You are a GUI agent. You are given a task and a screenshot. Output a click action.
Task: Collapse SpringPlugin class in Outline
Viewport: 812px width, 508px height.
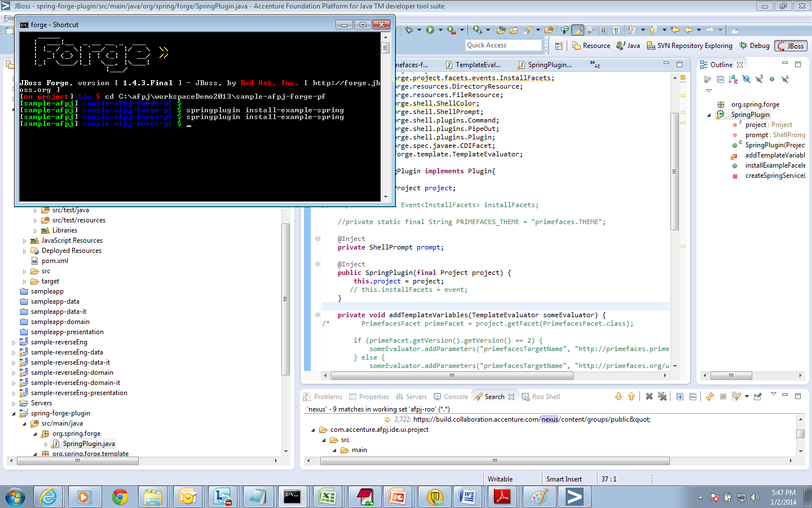pyautogui.click(x=709, y=115)
